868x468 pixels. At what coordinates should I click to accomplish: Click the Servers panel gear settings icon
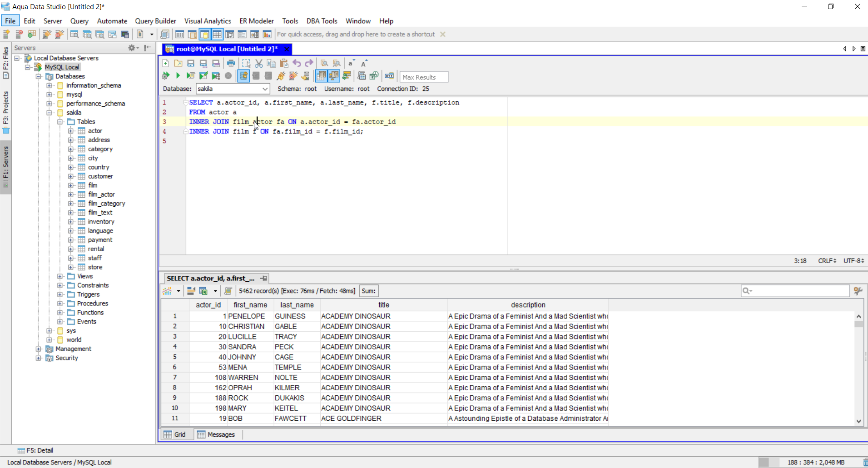(132, 48)
